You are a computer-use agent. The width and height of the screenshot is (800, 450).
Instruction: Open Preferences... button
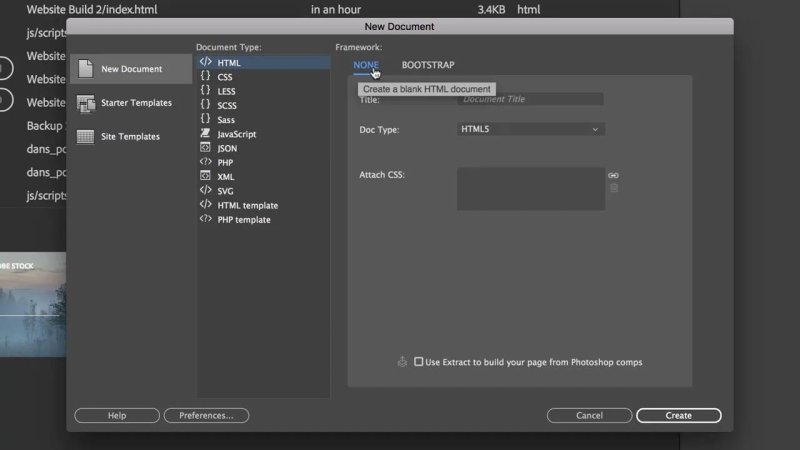coord(206,415)
